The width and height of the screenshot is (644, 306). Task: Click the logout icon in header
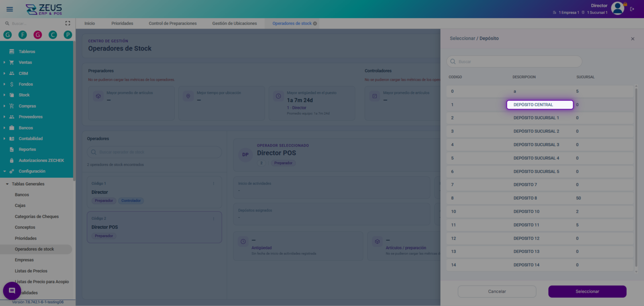(632, 9)
